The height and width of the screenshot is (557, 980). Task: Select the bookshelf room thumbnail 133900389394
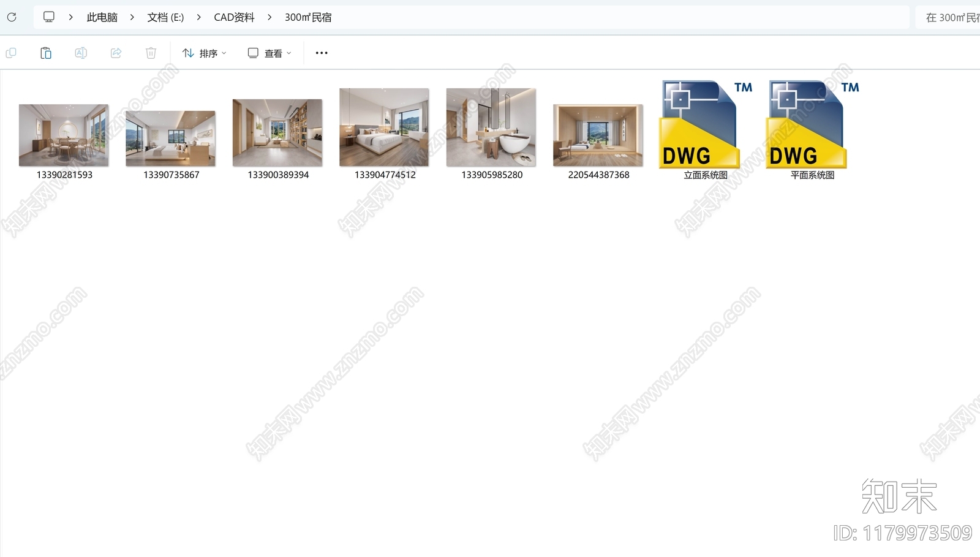tap(277, 132)
